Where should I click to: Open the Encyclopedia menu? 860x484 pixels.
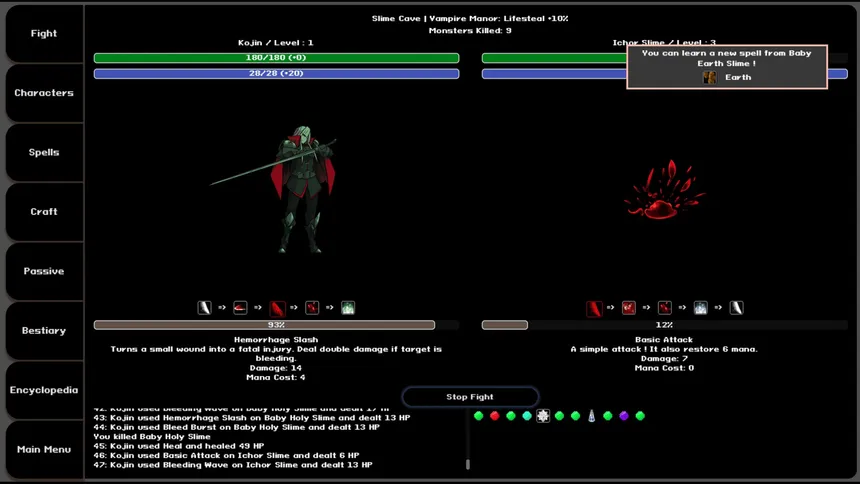[x=44, y=390]
